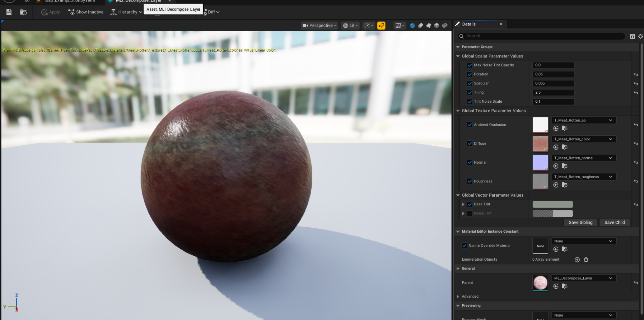Uncheck the Specular parameter override
The height and width of the screenshot is (320, 644).
point(469,84)
